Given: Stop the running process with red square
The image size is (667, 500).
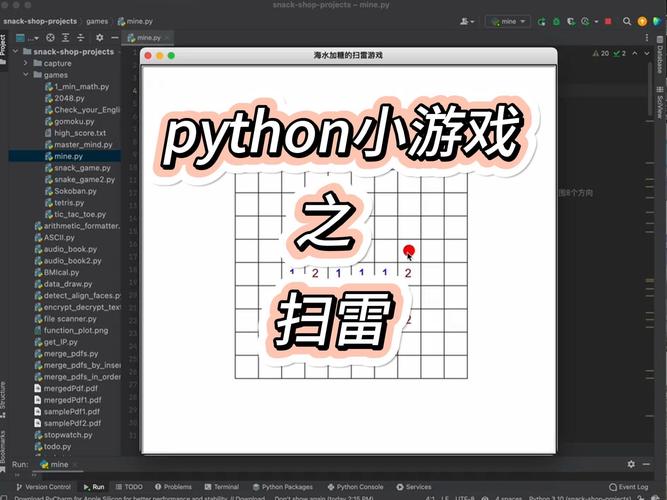Looking at the screenshot, I should click(608, 21).
